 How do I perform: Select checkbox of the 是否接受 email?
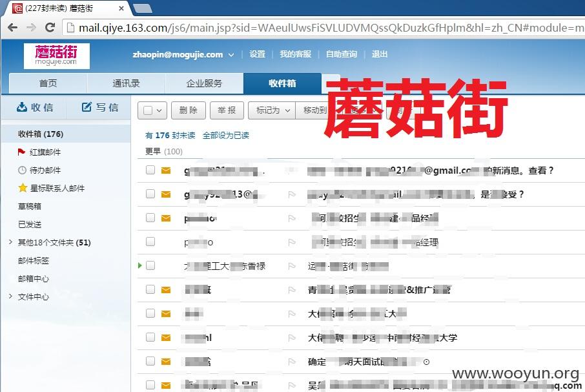click(x=150, y=194)
